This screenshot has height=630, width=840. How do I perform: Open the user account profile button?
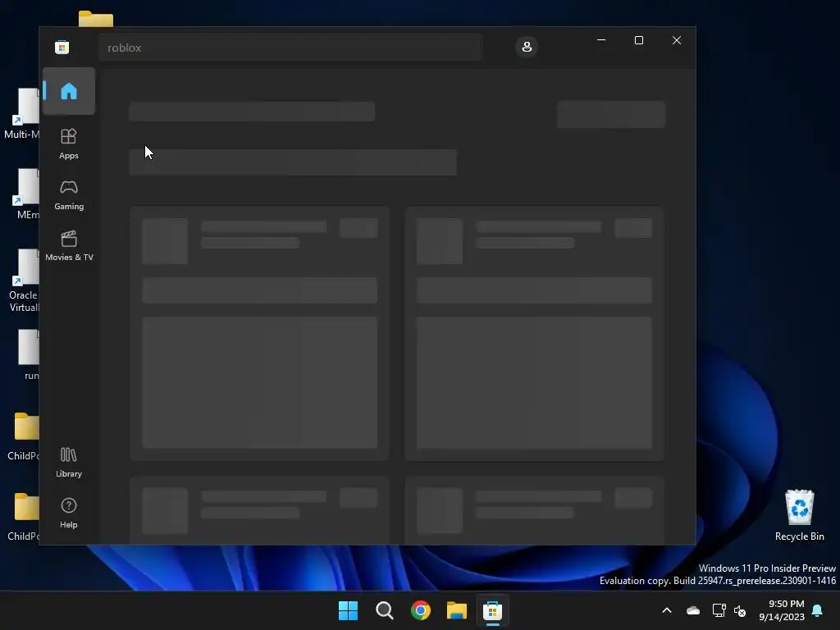point(527,47)
